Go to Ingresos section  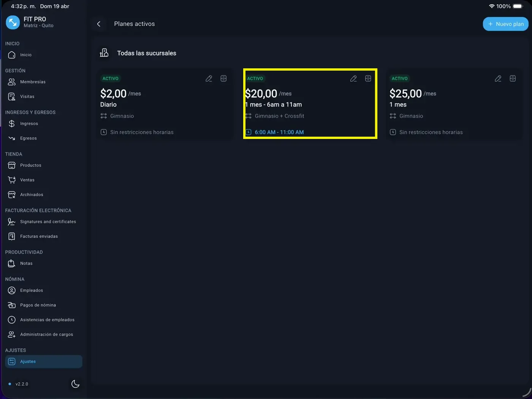tap(29, 124)
